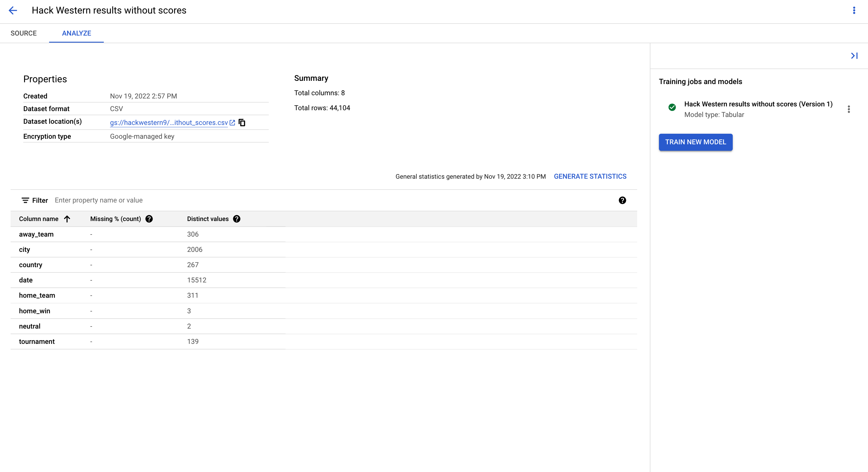Open the Hack Western results Version 1 model
This screenshot has height=472, width=868.
click(x=758, y=104)
